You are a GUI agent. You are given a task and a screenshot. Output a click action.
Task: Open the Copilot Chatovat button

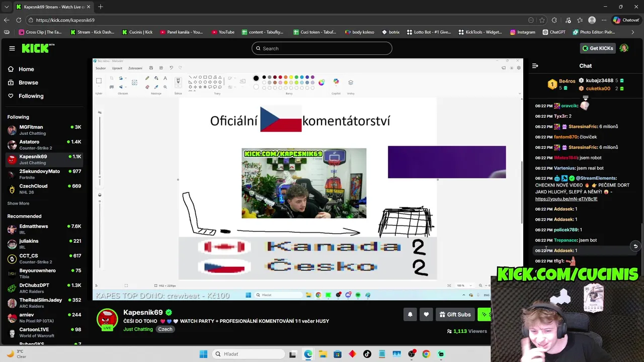tap(626, 20)
